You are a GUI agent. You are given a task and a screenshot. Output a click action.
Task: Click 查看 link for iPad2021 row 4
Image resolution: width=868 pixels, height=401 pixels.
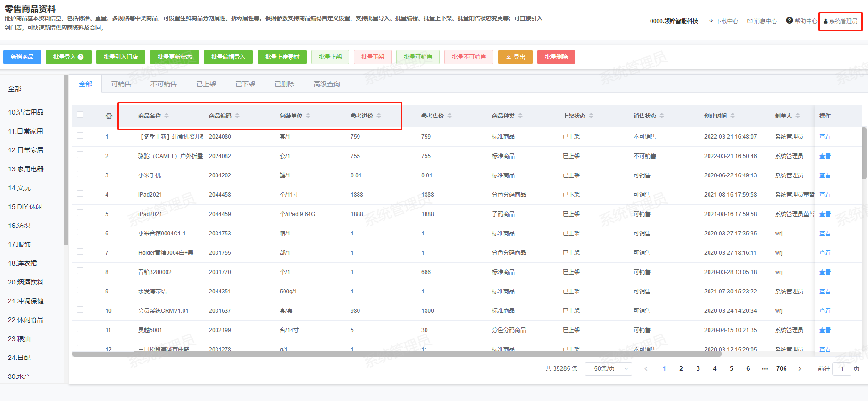(825, 195)
